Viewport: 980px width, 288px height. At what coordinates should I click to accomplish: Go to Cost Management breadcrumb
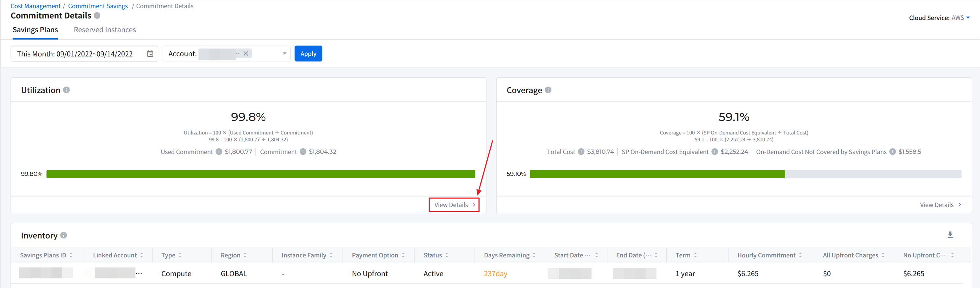coord(35,6)
